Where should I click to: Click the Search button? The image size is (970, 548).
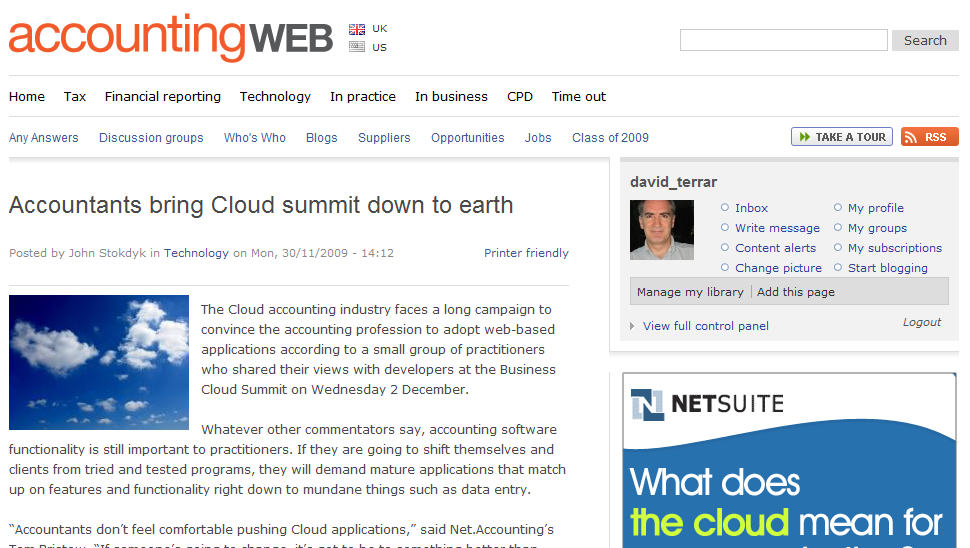(x=925, y=40)
